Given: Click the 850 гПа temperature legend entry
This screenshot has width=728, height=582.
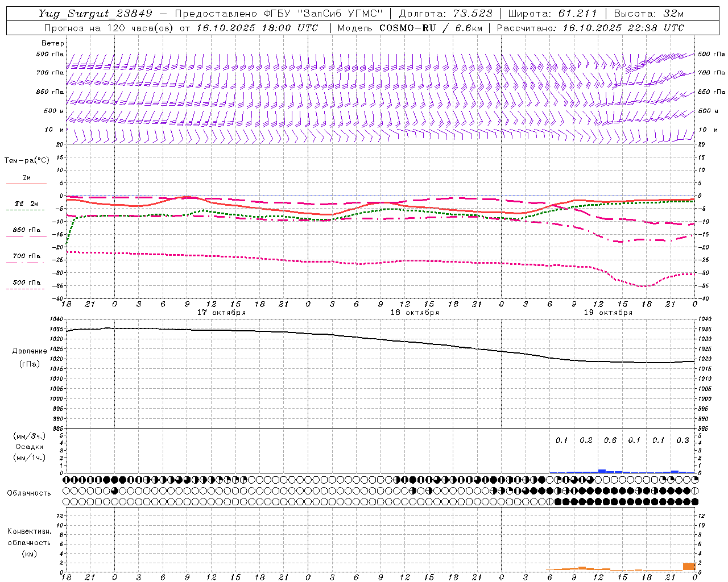Looking at the screenshot, I should click(26, 230).
